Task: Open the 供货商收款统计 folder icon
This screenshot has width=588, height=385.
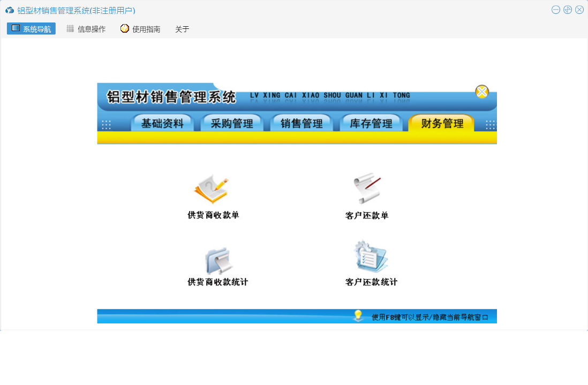Action: (x=219, y=261)
